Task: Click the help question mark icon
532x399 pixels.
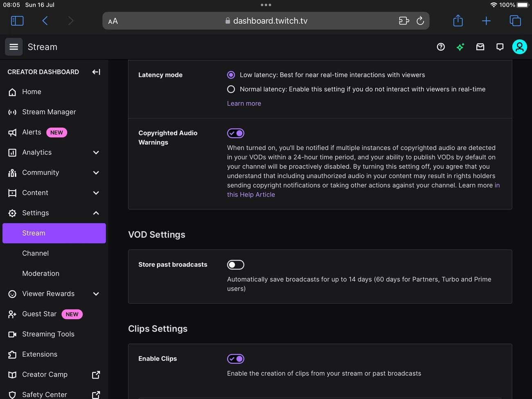Action: (441, 47)
